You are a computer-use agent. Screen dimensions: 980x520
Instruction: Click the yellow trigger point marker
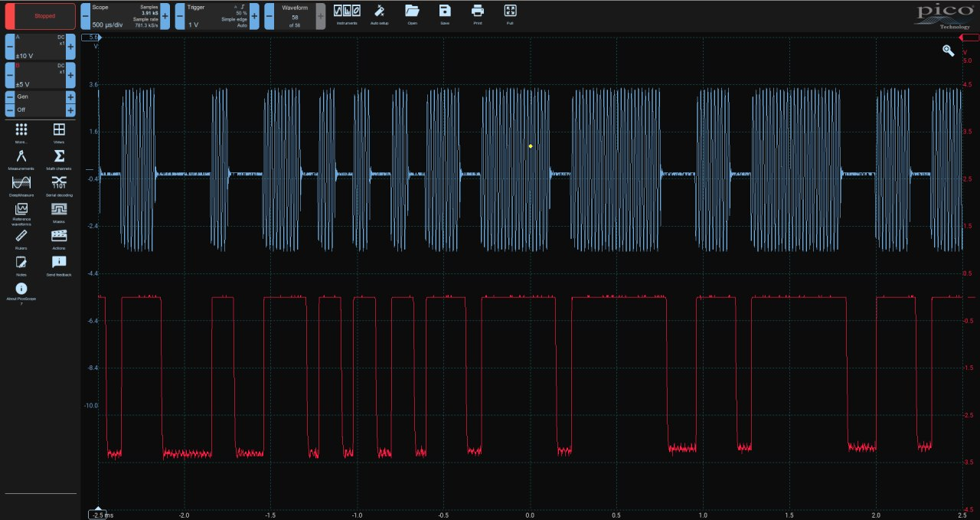pos(531,146)
